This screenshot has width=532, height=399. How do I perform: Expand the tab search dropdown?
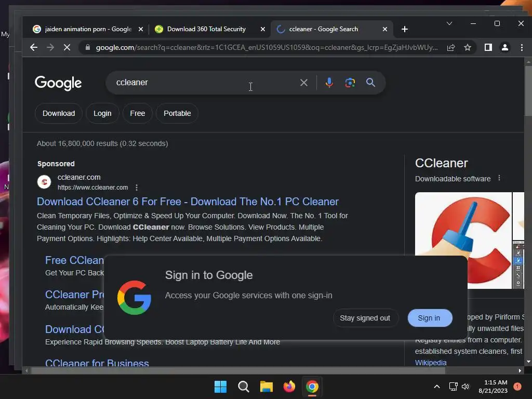[449, 23]
